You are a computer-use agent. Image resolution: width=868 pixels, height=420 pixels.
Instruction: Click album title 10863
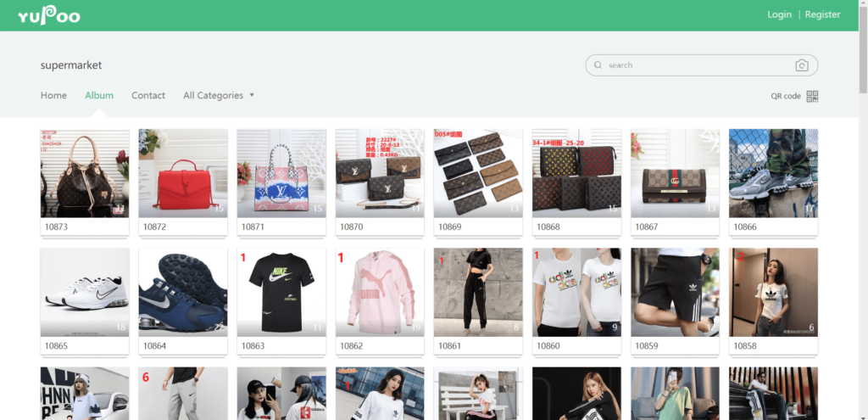click(x=253, y=345)
